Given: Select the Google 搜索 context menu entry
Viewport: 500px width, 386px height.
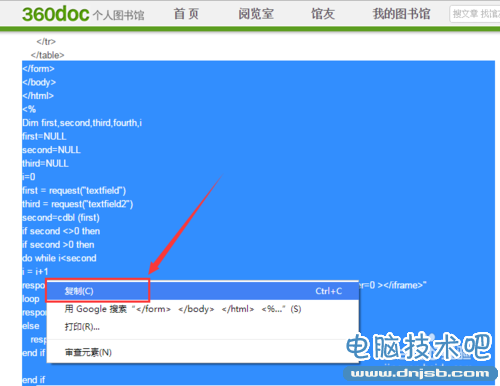Looking at the screenshot, I should [x=203, y=309].
